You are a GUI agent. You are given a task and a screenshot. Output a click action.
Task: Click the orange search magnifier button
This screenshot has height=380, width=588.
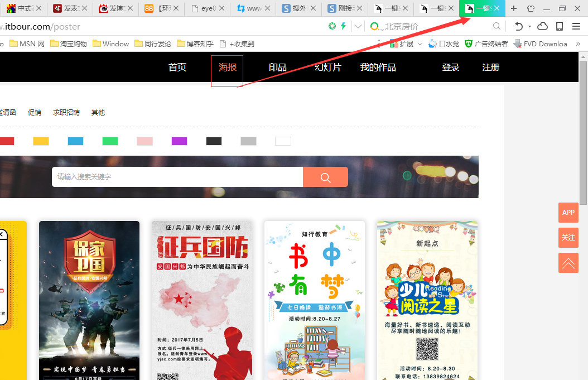point(325,177)
